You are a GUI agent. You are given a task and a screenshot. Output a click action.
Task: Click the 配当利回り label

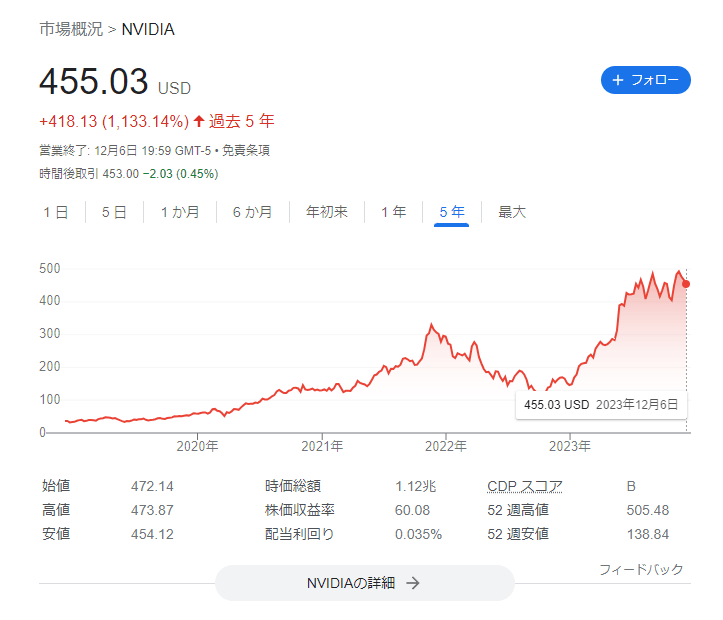tap(300, 534)
